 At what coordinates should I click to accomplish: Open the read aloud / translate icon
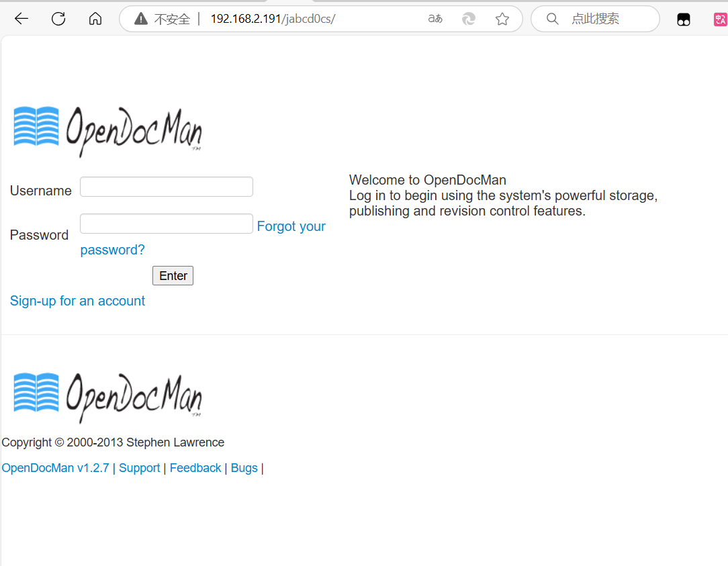tap(435, 19)
